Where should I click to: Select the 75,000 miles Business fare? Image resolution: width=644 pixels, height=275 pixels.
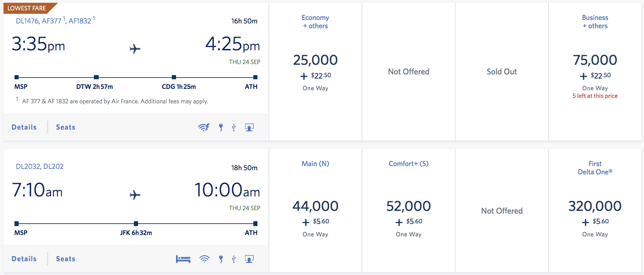click(595, 60)
